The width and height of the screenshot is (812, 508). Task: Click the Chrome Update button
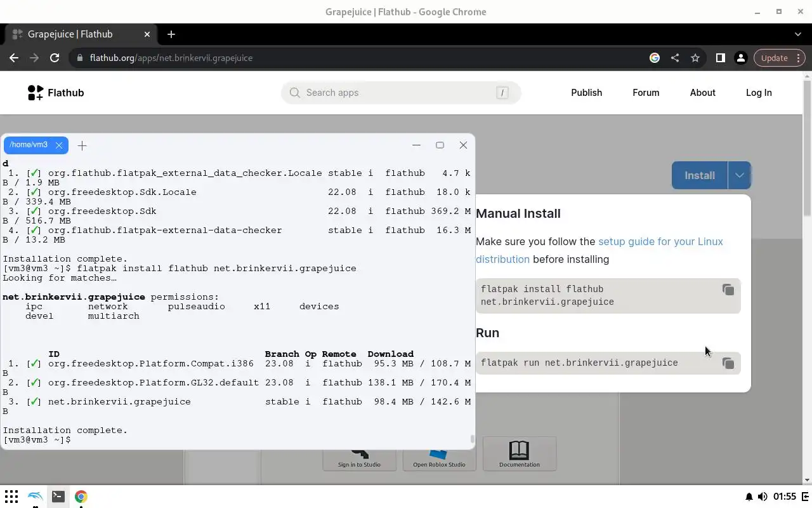pyautogui.click(x=774, y=58)
